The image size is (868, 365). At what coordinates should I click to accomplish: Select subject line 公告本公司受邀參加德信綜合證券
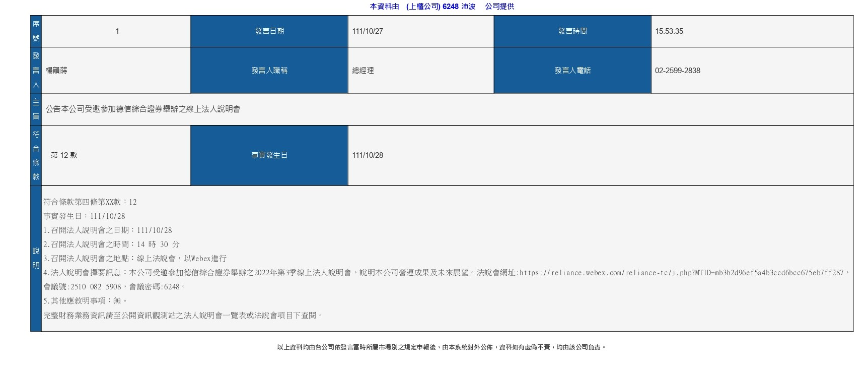point(143,109)
